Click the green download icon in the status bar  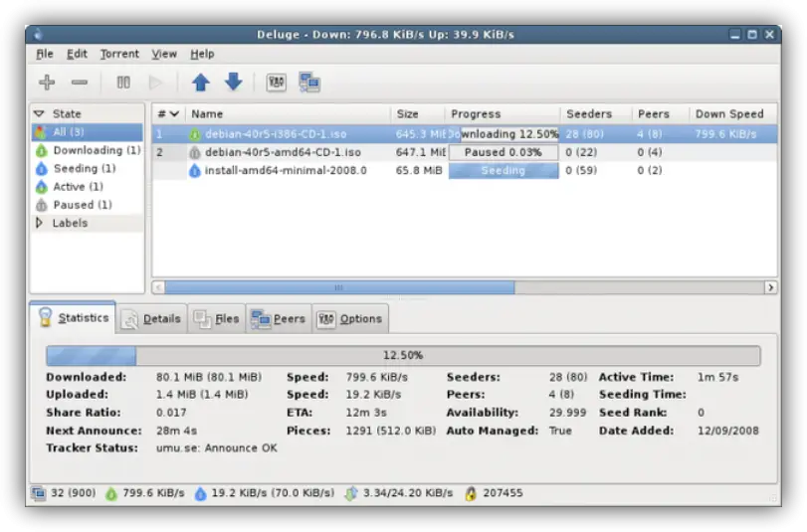pos(111,494)
